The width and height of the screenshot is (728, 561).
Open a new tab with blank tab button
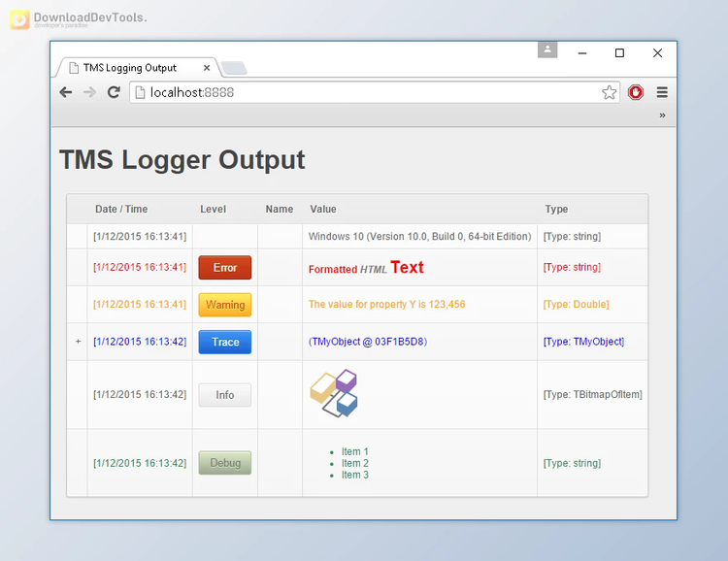pyautogui.click(x=234, y=68)
